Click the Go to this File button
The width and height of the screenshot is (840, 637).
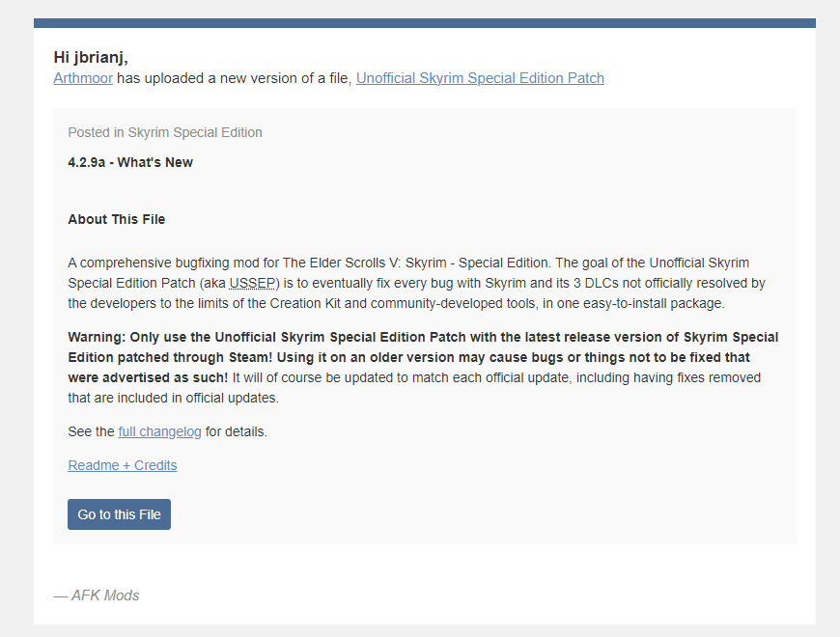[x=119, y=514]
